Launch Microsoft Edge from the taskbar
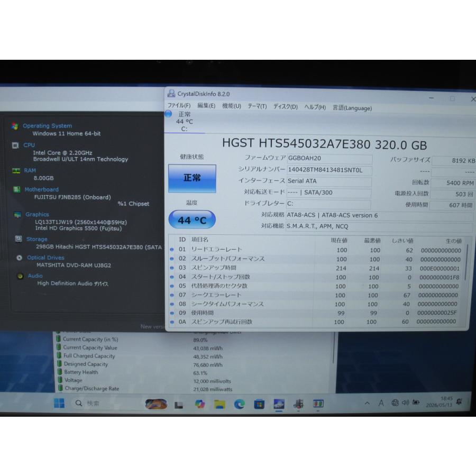Viewport: 476px width, 476px height. (239, 404)
